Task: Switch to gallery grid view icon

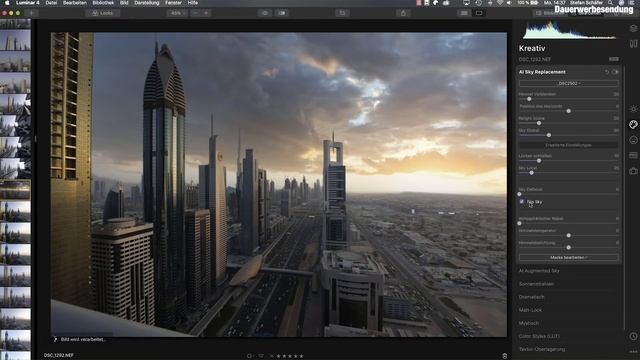Action: tap(464, 13)
